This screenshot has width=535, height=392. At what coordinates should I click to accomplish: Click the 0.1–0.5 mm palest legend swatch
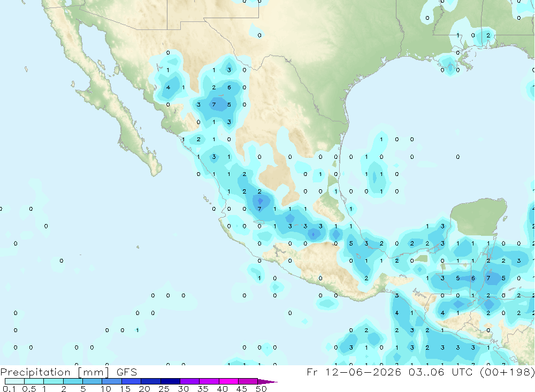14,381
